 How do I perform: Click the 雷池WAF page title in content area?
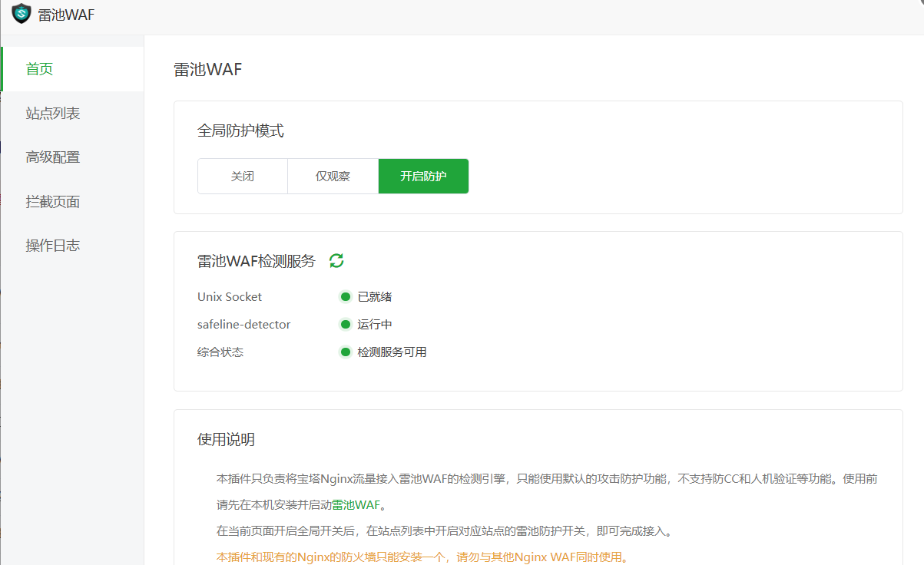click(208, 70)
